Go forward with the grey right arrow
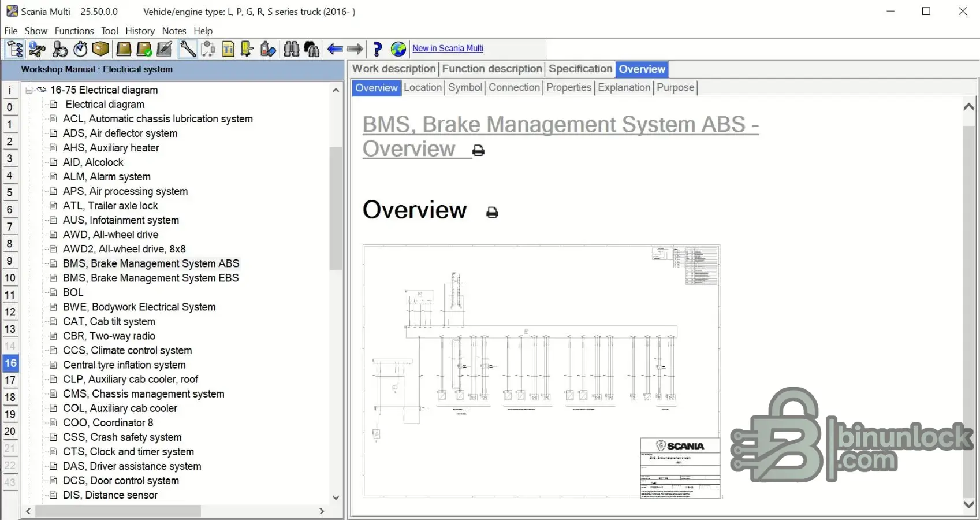 point(355,49)
